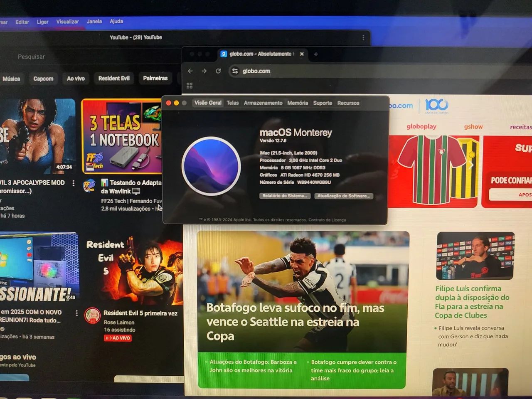Open the Contrato de Licença link

[327, 220]
